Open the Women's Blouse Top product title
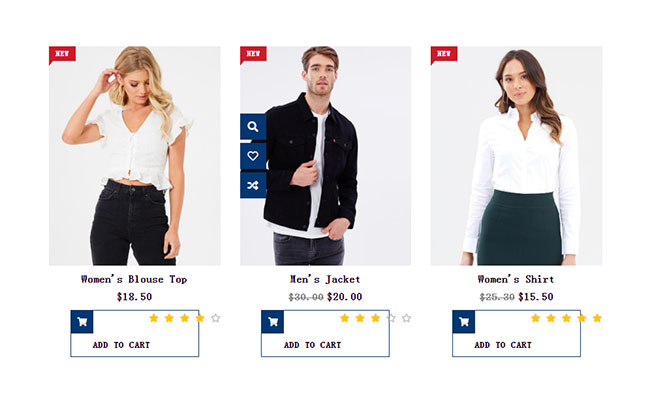The width and height of the screenshot is (650, 402). click(x=134, y=279)
